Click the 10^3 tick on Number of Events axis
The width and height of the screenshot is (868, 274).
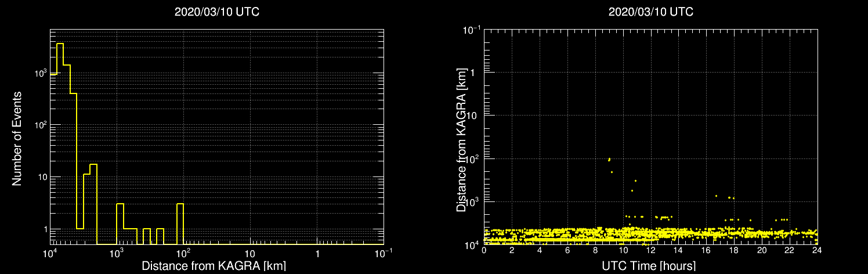[x=40, y=72]
